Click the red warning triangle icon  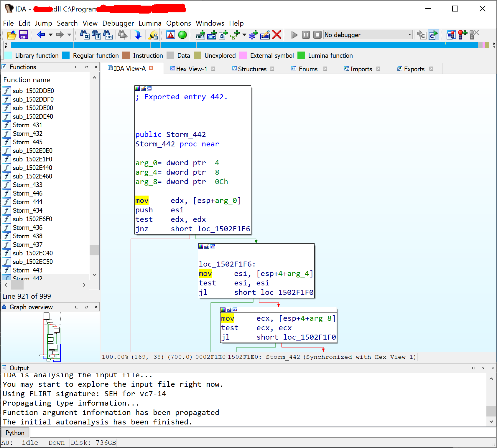[x=171, y=35]
